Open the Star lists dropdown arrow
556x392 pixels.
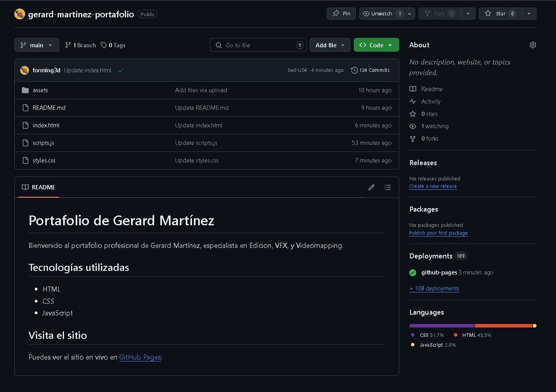[529, 13]
